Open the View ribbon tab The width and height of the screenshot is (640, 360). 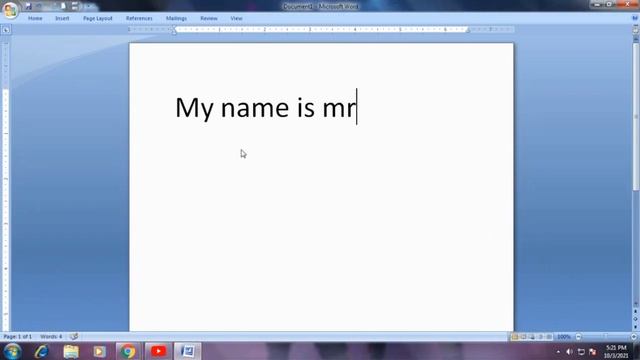(x=236, y=18)
